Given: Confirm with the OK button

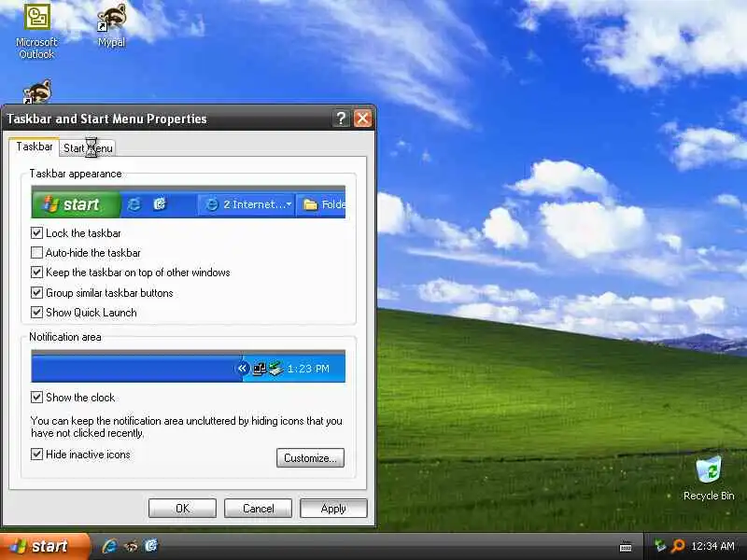Looking at the screenshot, I should [182, 508].
